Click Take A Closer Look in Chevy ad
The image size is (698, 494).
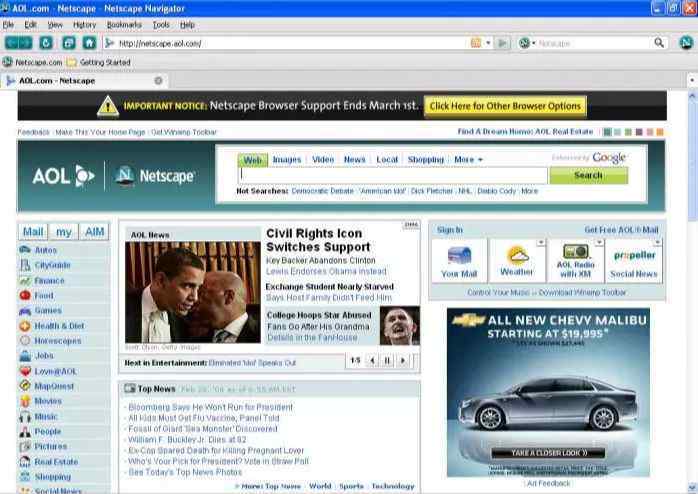548,453
